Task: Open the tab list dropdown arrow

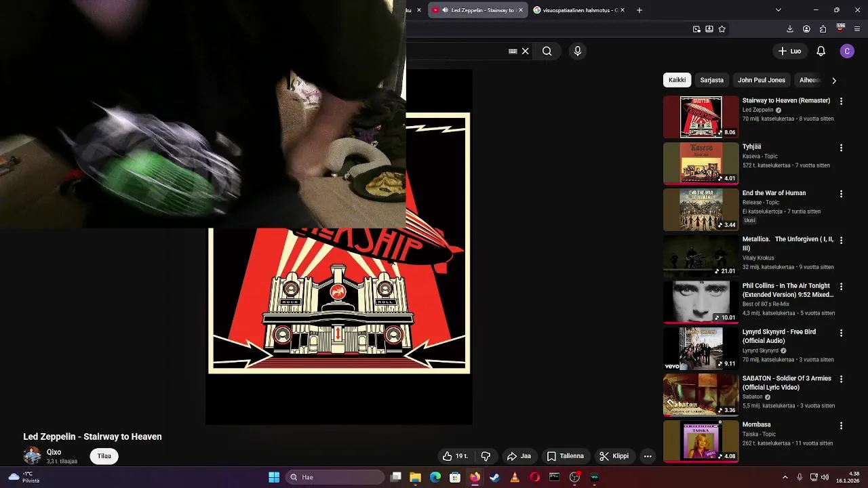Action: pos(778,10)
